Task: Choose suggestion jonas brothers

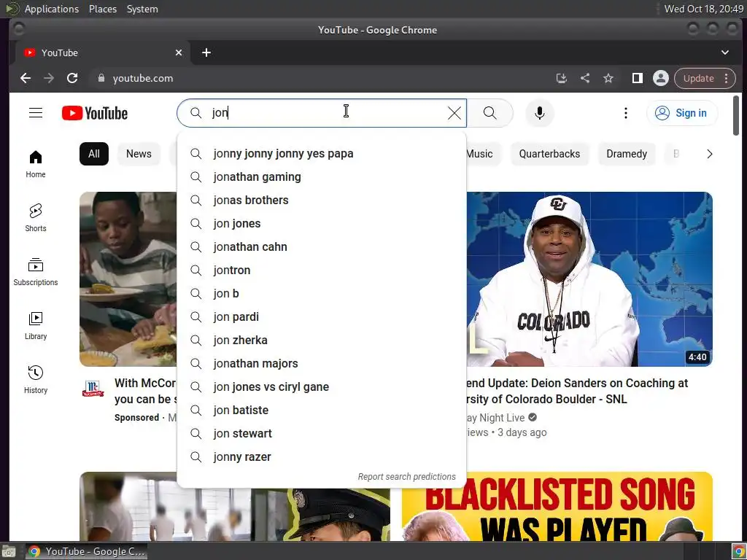Action: point(322,201)
